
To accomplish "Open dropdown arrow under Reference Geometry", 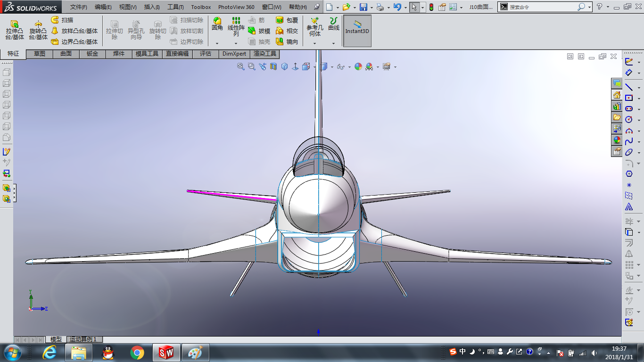I will coord(314,43).
